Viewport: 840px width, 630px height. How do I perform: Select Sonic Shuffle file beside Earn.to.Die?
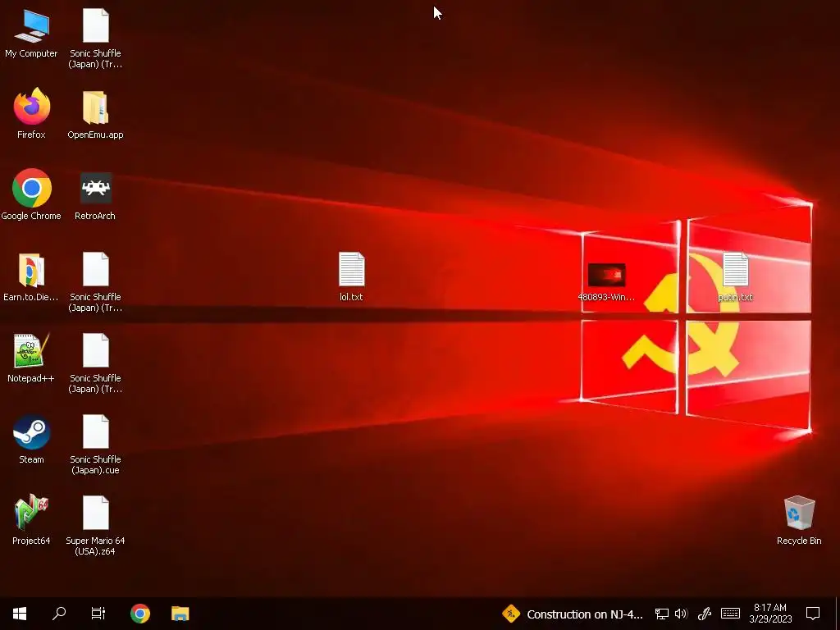point(95,282)
